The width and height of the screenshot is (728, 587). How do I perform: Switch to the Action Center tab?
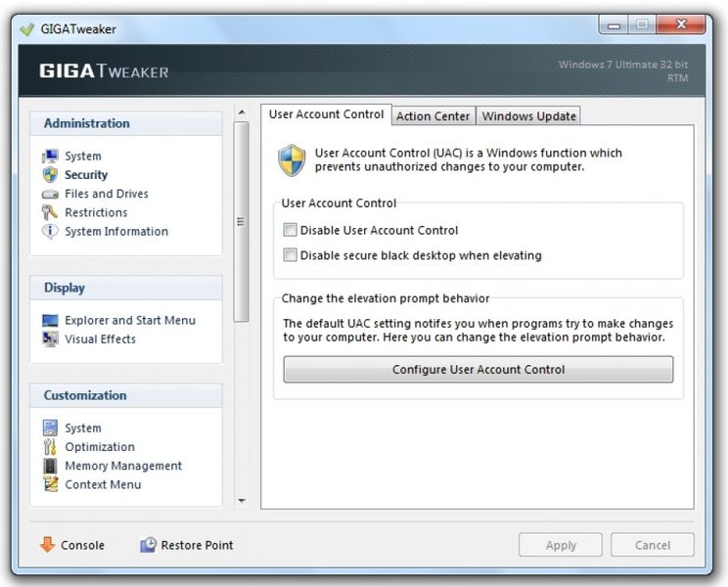point(432,116)
